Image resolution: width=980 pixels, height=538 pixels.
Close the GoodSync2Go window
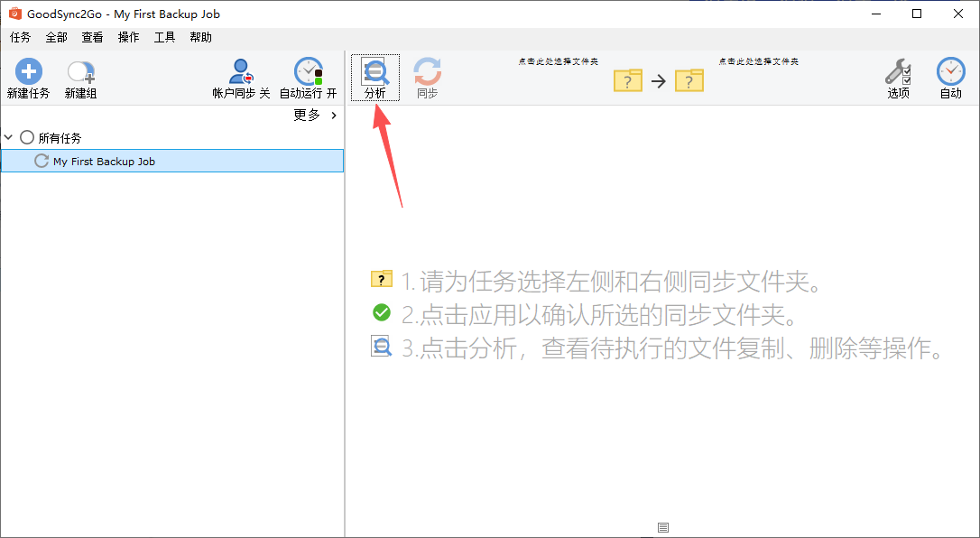[x=958, y=14]
